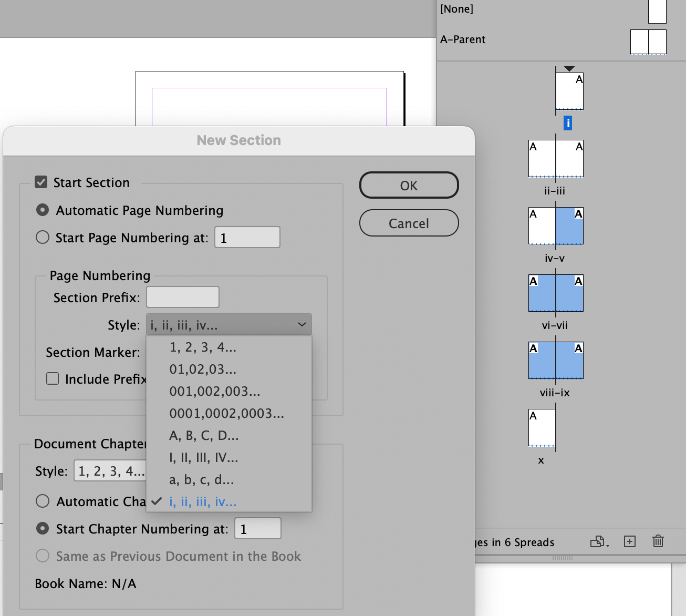Collapse the Style dropdown chevron

[x=302, y=324]
